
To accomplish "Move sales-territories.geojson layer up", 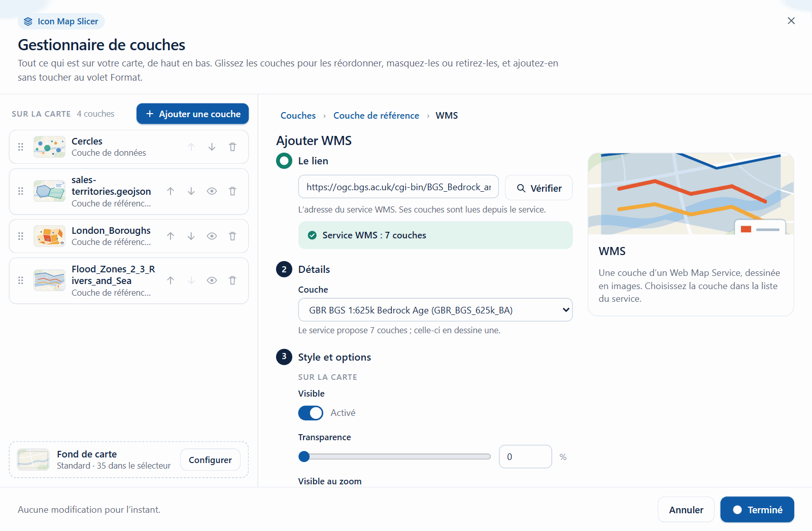I will click(171, 191).
